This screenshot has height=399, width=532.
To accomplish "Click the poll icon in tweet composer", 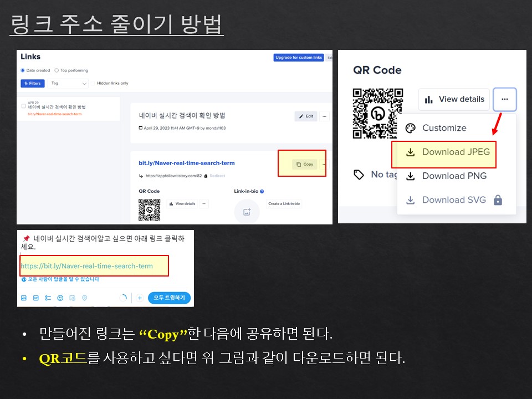I will point(48,298).
